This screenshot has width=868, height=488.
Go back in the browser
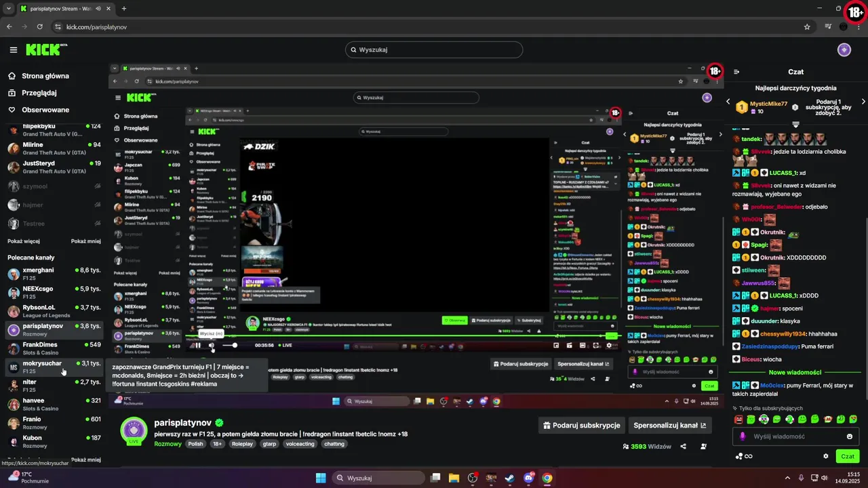(9, 26)
